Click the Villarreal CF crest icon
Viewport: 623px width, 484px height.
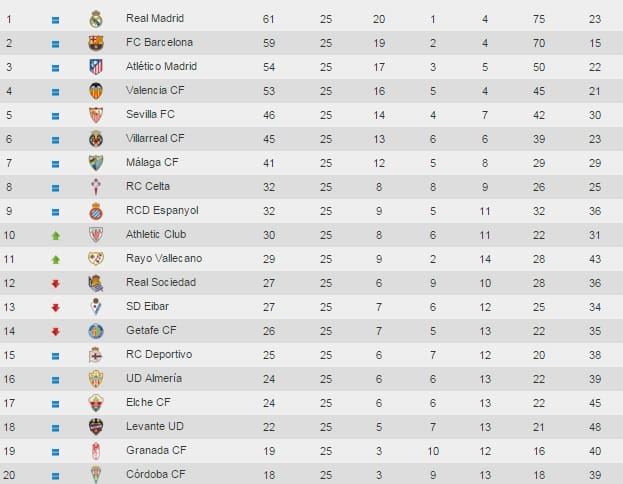pyautogui.click(x=96, y=139)
